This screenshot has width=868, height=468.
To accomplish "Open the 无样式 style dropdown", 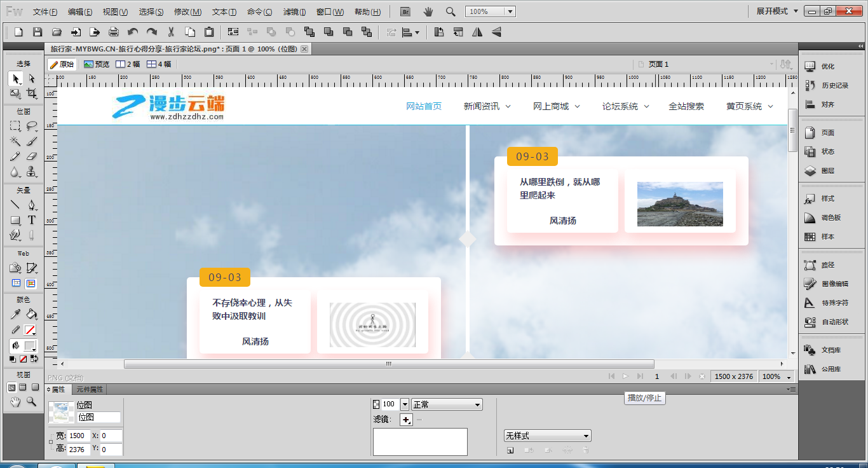I will coord(547,436).
